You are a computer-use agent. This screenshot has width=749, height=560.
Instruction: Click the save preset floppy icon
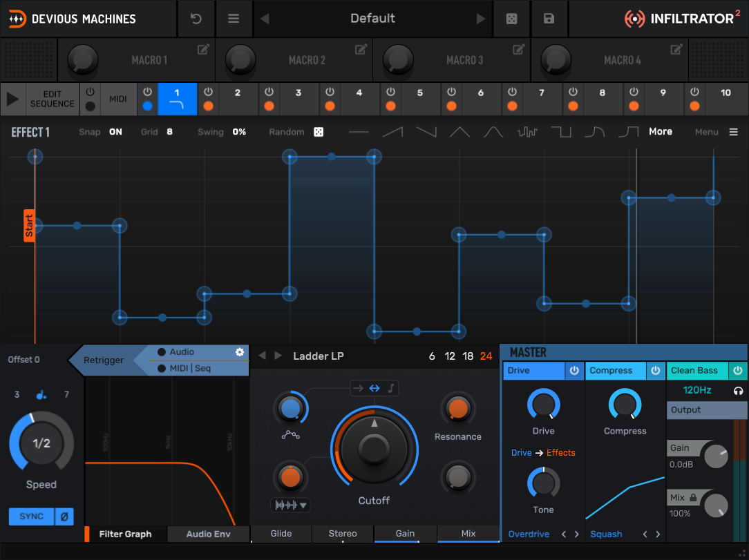[549, 19]
